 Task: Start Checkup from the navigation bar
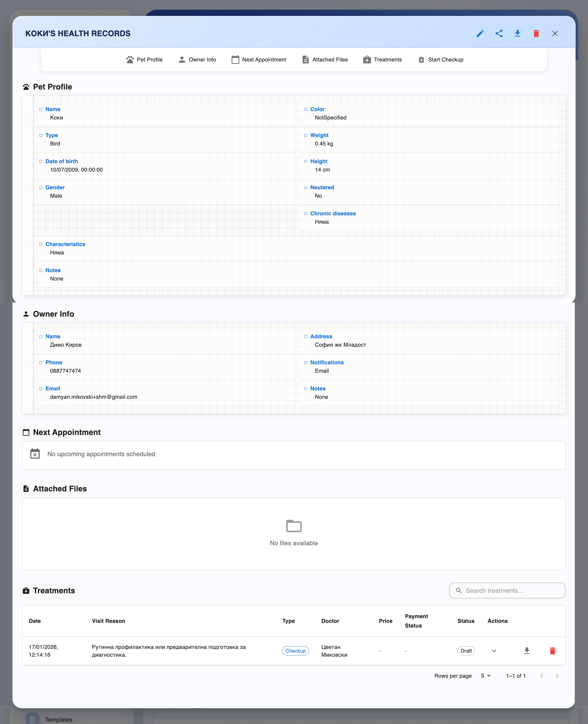point(441,60)
